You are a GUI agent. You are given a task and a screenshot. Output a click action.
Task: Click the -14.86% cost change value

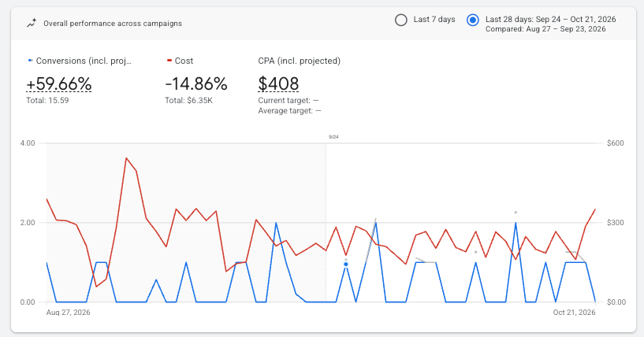196,84
